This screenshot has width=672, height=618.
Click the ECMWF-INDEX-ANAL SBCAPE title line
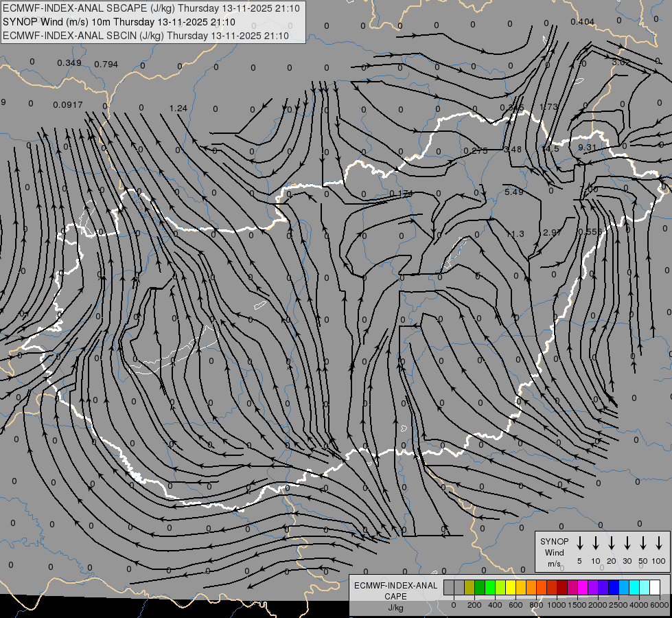tap(151, 8)
